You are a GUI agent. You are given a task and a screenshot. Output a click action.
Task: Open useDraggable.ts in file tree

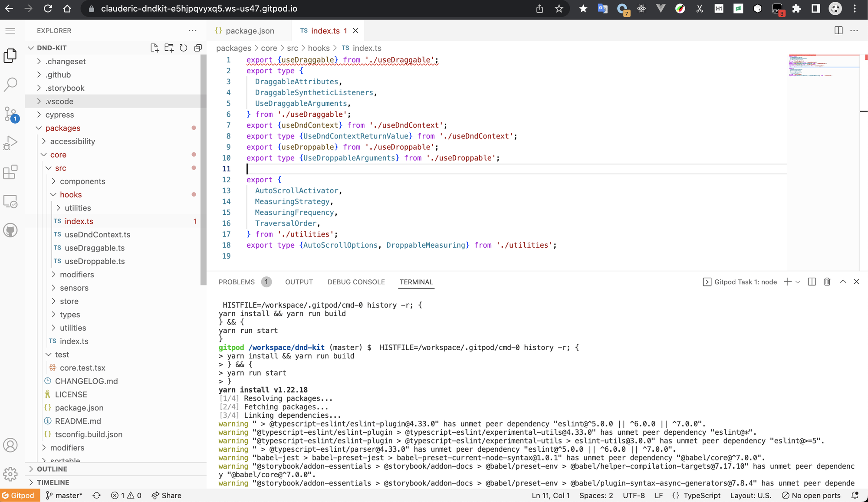coord(95,248)
